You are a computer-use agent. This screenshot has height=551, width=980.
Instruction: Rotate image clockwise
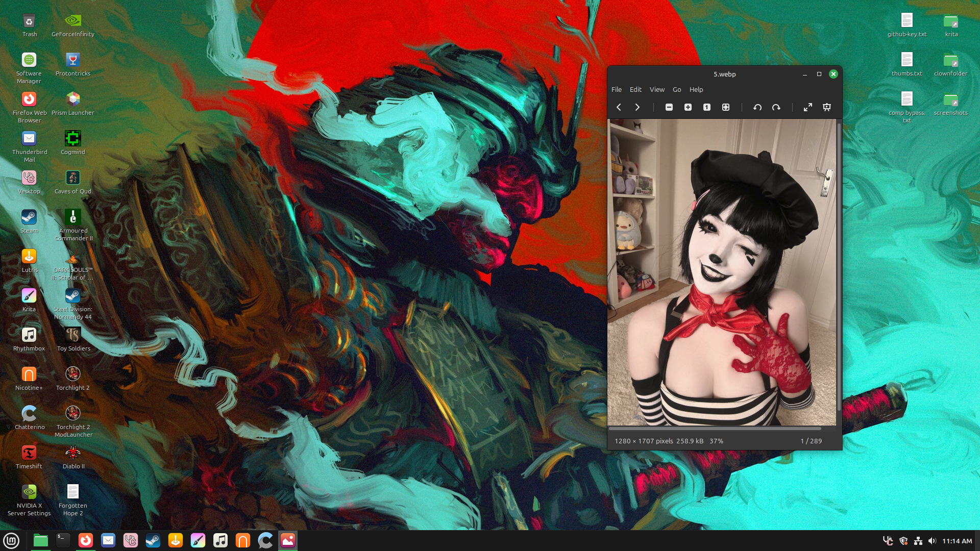[x=776, y=107]
